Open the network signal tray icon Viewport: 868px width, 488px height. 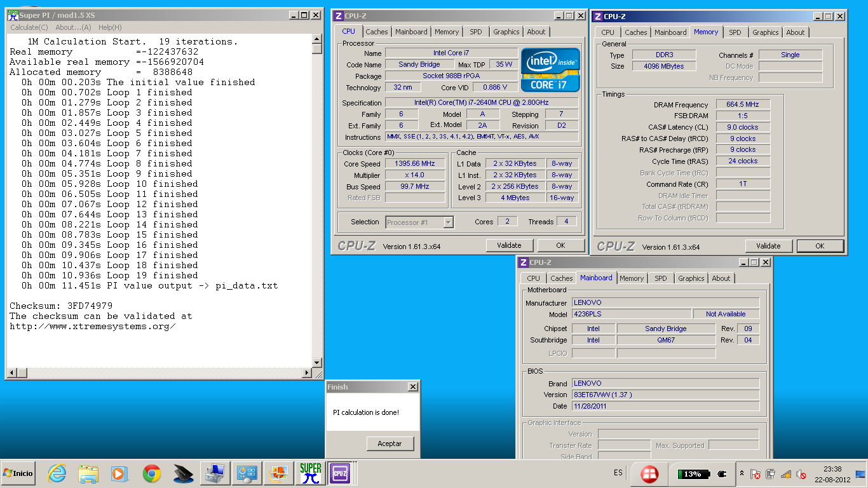click(x=786, y=474)
